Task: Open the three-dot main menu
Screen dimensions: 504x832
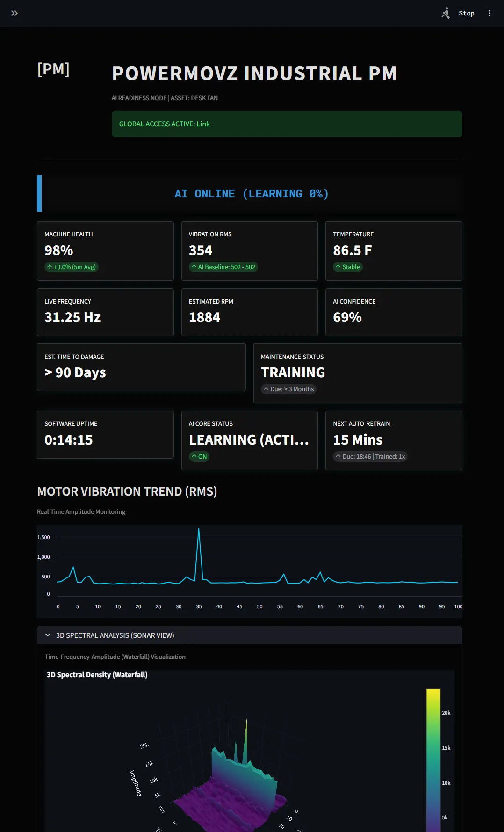Action: (x=490, y=13)
